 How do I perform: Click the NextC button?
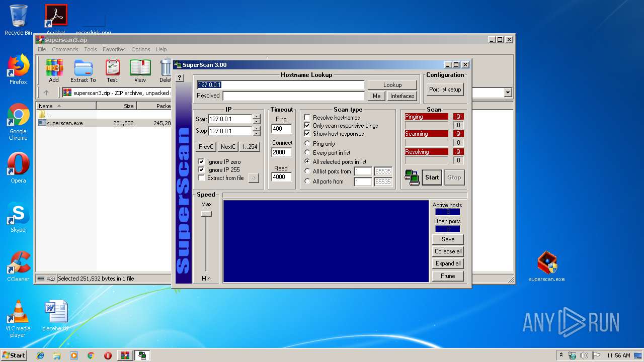228,147
